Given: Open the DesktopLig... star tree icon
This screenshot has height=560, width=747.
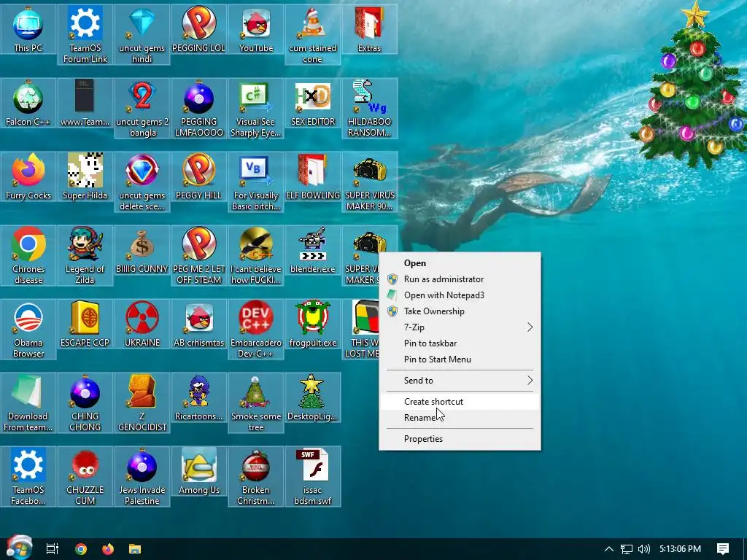Looking at the screenshot, I should pos(312,397).
